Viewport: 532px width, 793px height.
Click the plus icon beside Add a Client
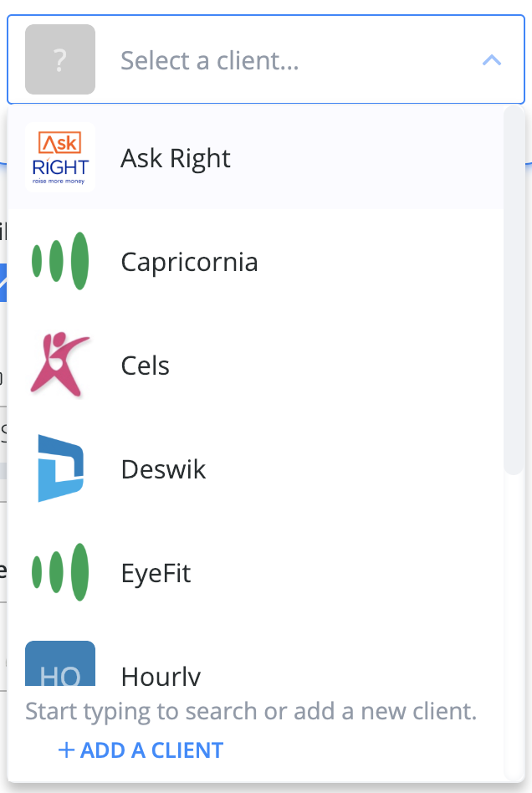tap(66, 750)
